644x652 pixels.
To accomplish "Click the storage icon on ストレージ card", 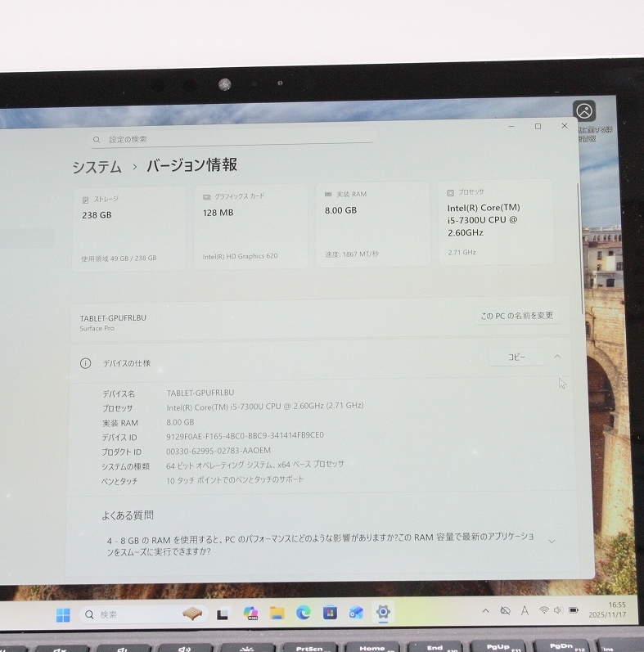I will point(85,200).
